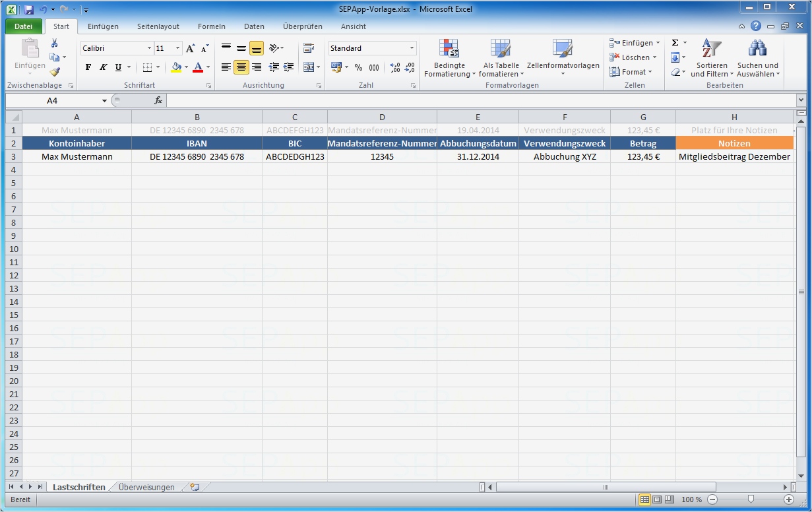
Task: Click the orientation angled text icon
Action: 274,48
